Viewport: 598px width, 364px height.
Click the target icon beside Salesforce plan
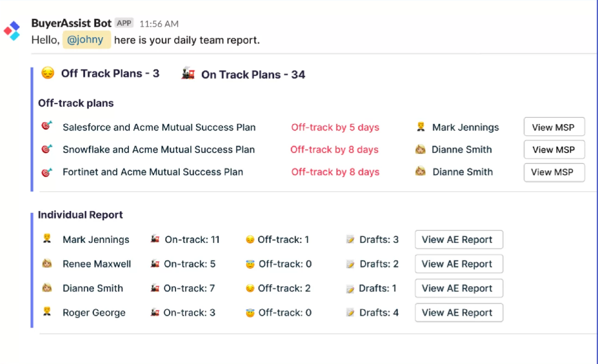tap(47, 125)
